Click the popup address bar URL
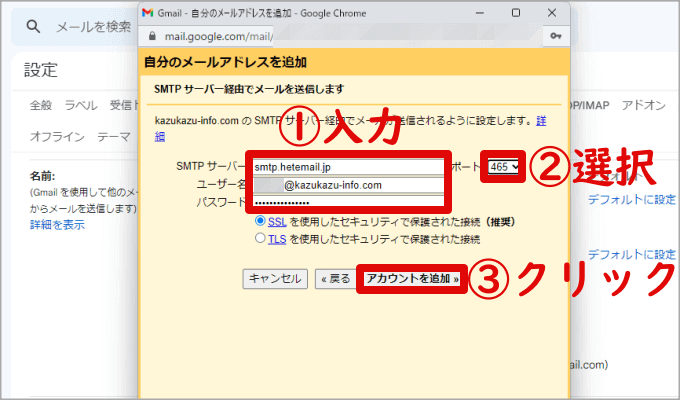The image size is (680, 400). tap(219, 36)
